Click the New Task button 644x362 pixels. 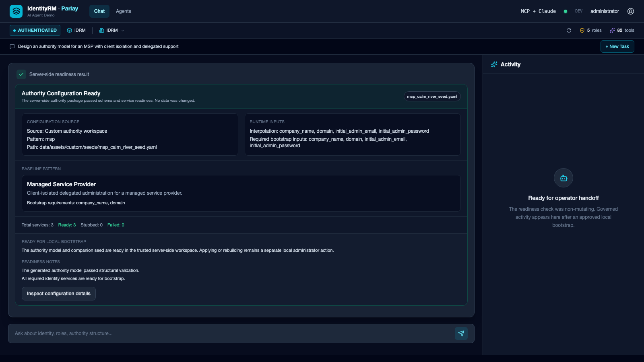click(x=617, y=47)
